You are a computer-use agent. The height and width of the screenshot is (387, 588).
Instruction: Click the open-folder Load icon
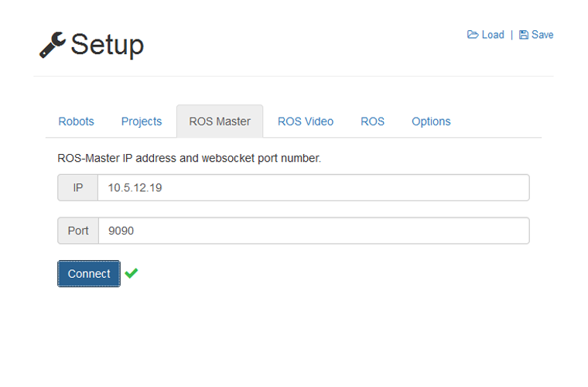tap(473, 35)
